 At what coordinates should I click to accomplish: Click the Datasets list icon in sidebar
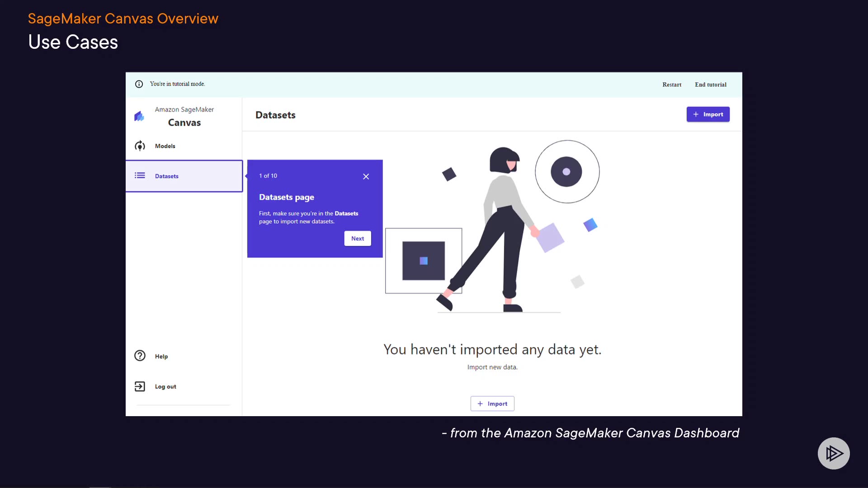(140, 175)
